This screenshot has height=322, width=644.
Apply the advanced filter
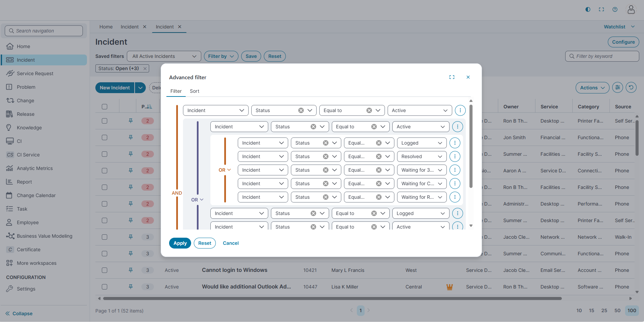[x=180, y=243]
